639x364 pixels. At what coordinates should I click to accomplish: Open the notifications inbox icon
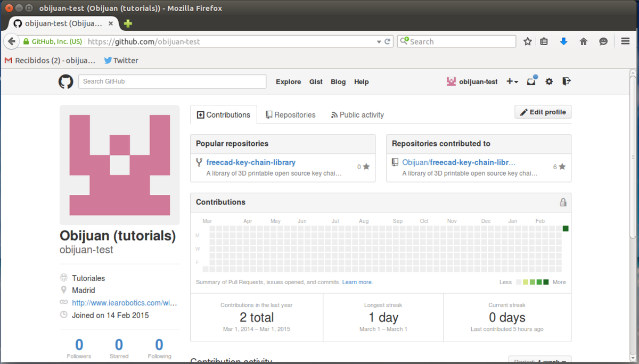531,81
